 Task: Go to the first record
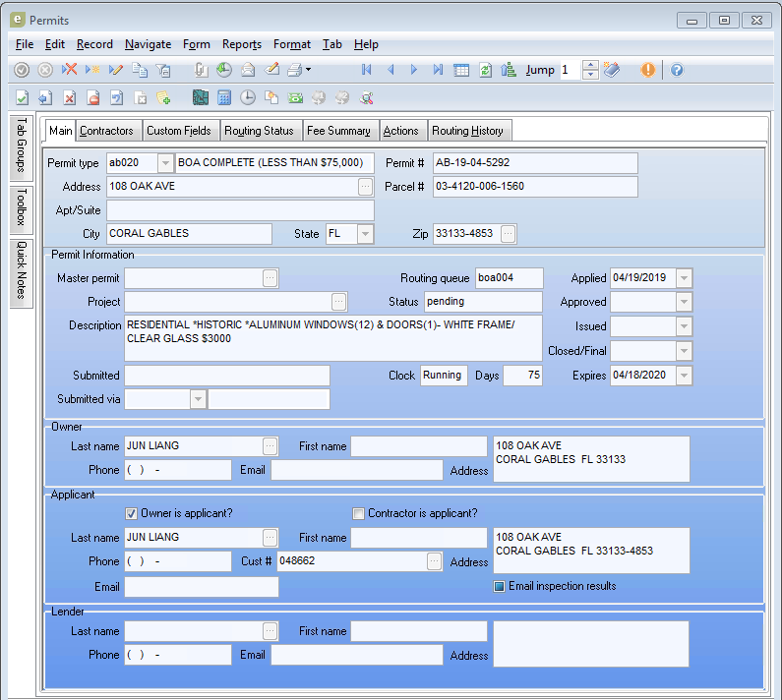[x=366, y=70]
